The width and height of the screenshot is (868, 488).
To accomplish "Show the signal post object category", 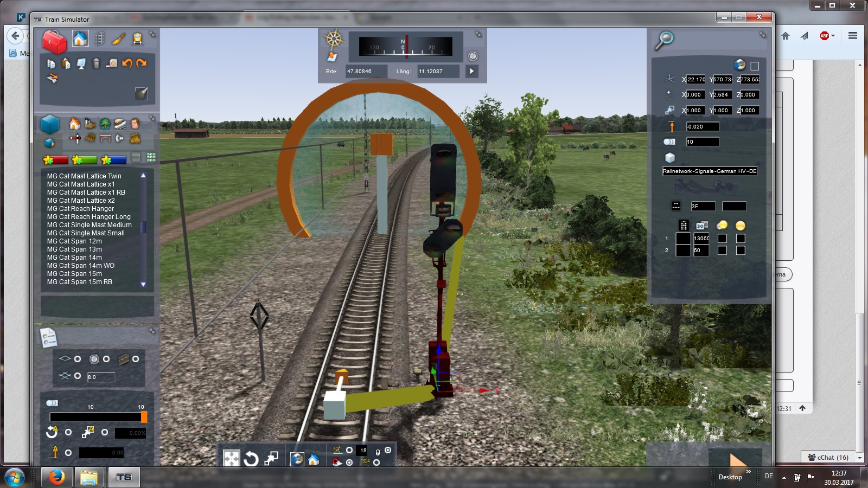I will tap(75, 139).
